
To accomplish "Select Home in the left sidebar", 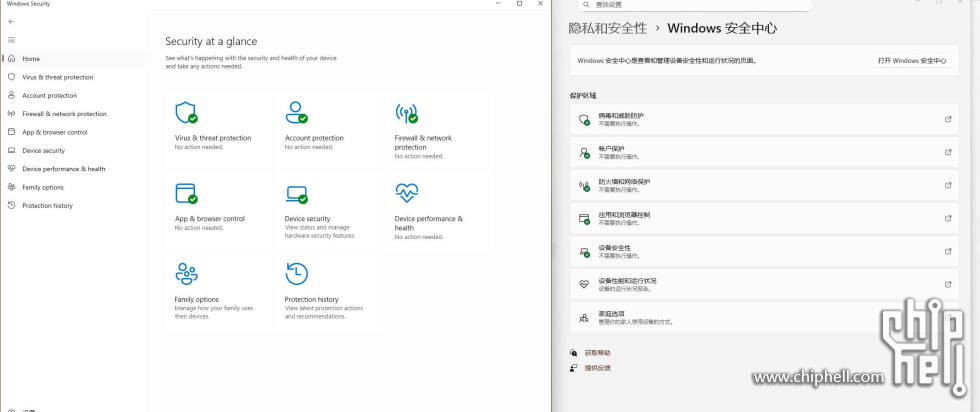I will pyautogui.click(x=31, y=59).
